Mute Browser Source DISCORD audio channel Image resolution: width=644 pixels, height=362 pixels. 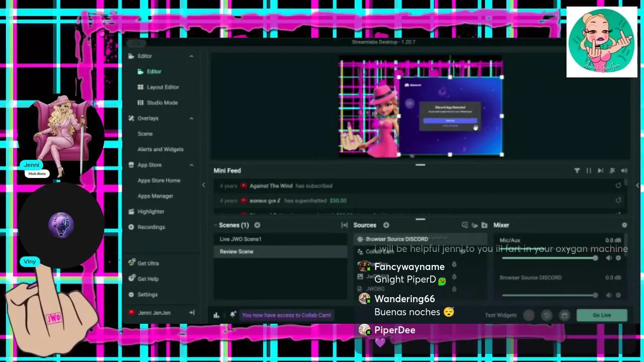(x=609, y=295)
